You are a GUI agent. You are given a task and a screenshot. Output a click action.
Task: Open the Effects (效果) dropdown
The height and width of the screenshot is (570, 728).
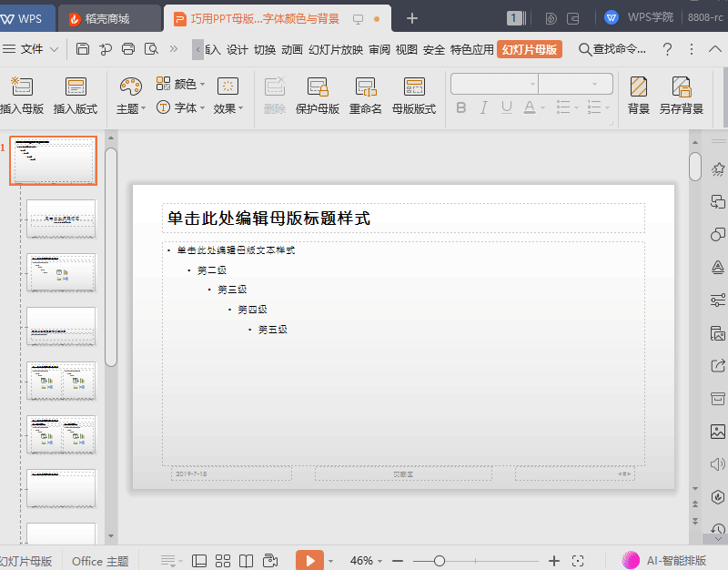pos(228,97)
